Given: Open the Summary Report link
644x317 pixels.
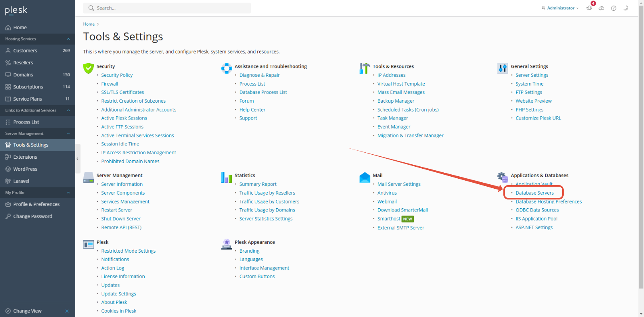Looking at the screenshot, I should click(258, 184).
